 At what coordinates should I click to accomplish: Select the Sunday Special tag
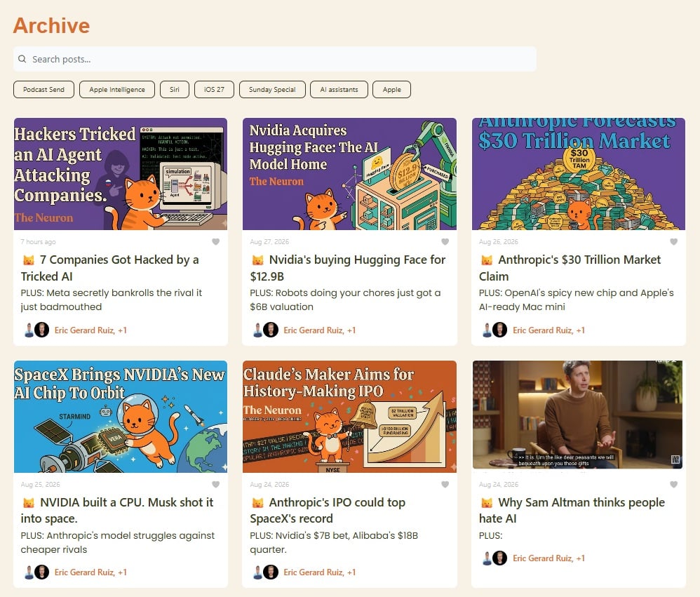point(272,89)
